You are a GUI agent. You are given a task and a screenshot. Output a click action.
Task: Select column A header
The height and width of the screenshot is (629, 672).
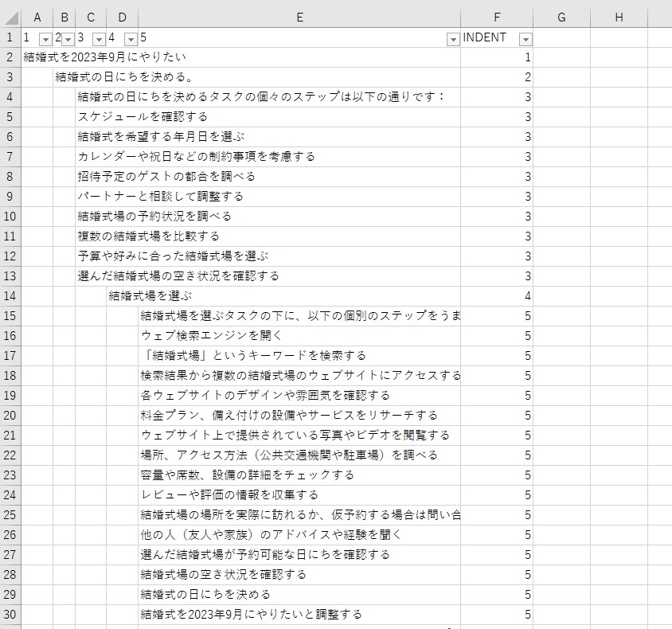tap(37, 18)
